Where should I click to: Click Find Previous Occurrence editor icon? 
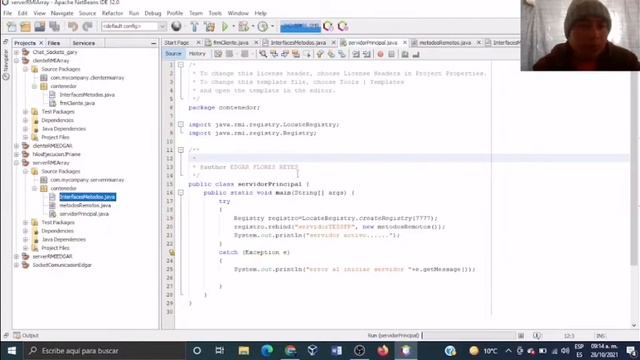point(274,54)
